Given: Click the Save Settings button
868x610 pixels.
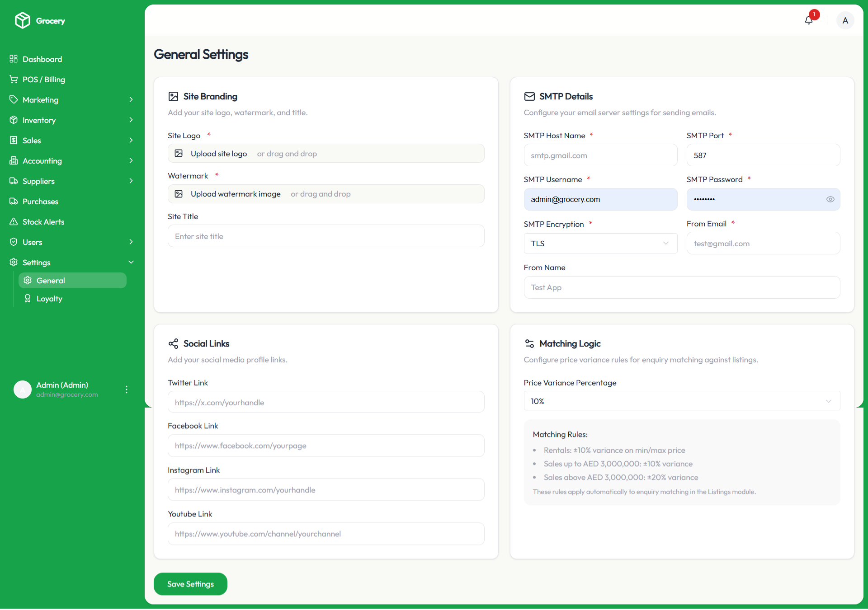Looking at the screenshot, I should coord(190,584).
